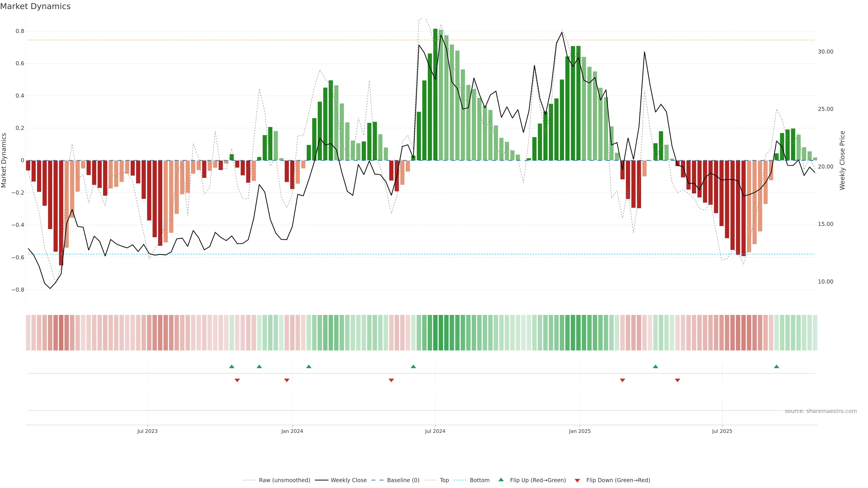Click the first red flip-down marker on timeline
Viewport: 868px width, 488px height.
pyautogui.click(x=237, y=380)
